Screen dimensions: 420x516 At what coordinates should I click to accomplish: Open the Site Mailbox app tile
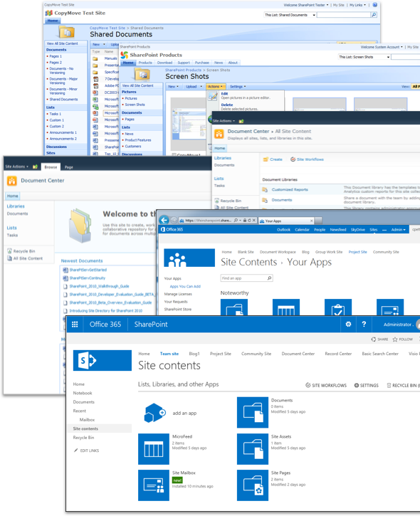(x=154, y=485)
